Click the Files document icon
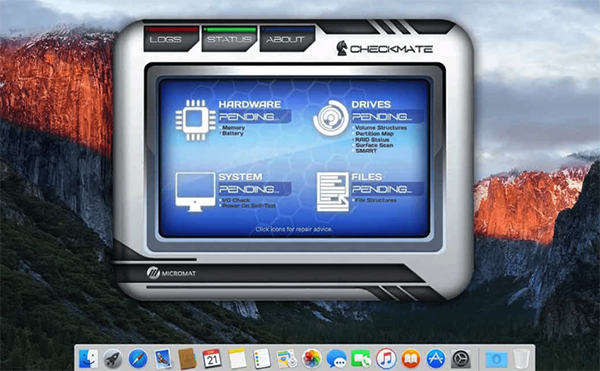 [x=333, y=192]
